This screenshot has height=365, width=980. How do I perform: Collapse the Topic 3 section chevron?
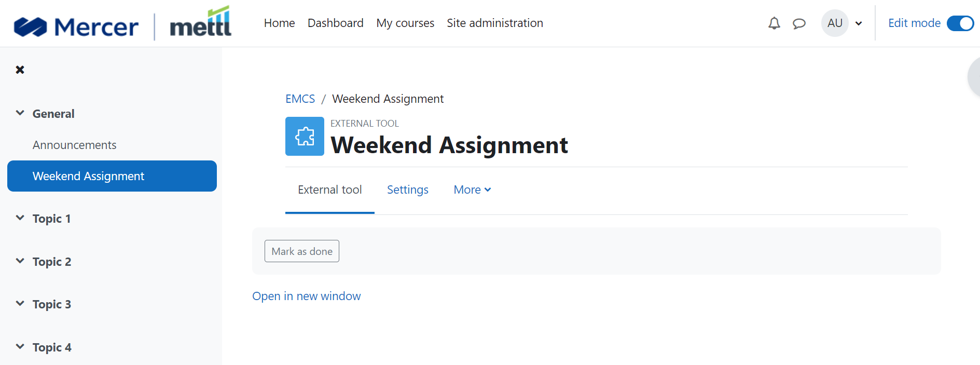click(20, 304)
